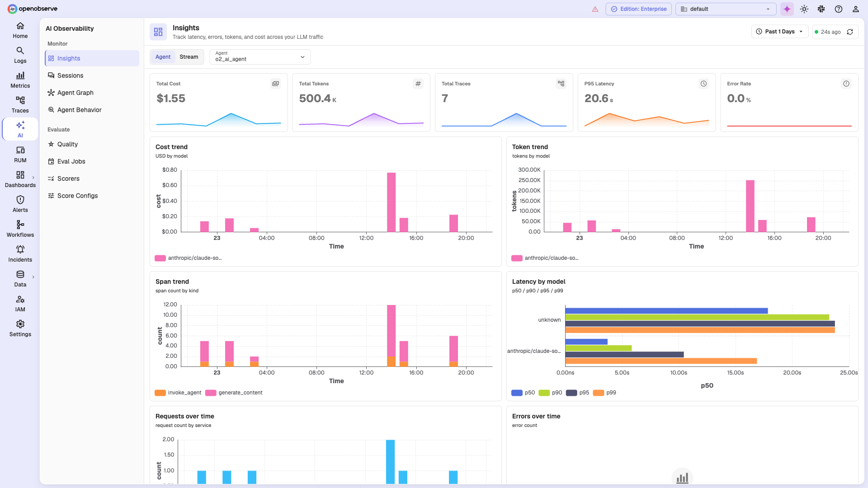Toggle the p95 latency legend
The width and height of the screenshot is (868, 488).
point(577,393)
